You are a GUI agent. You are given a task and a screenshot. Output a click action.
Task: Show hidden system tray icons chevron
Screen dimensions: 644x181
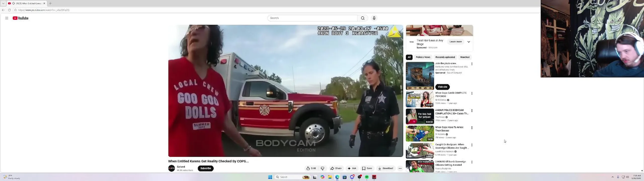pos(613,177)
